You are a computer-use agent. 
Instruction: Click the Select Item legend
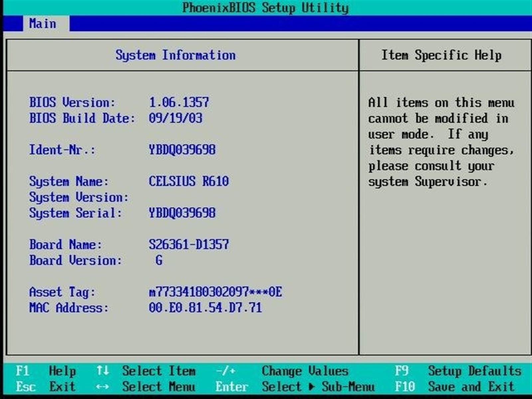[x=159, y=371]
